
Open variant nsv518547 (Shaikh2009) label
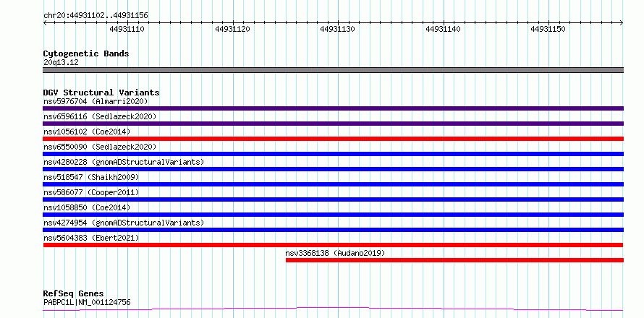coord(91,177)
